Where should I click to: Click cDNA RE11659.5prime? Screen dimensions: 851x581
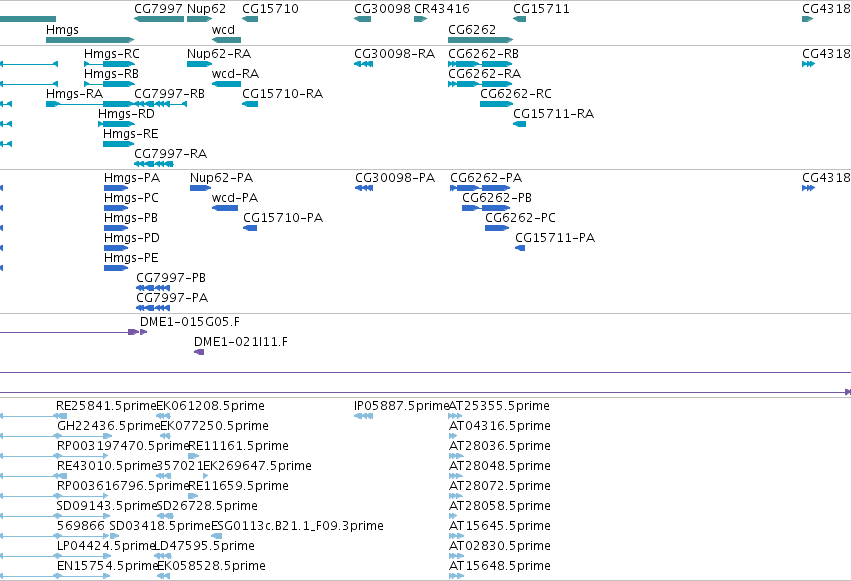[x=238, y=487]
